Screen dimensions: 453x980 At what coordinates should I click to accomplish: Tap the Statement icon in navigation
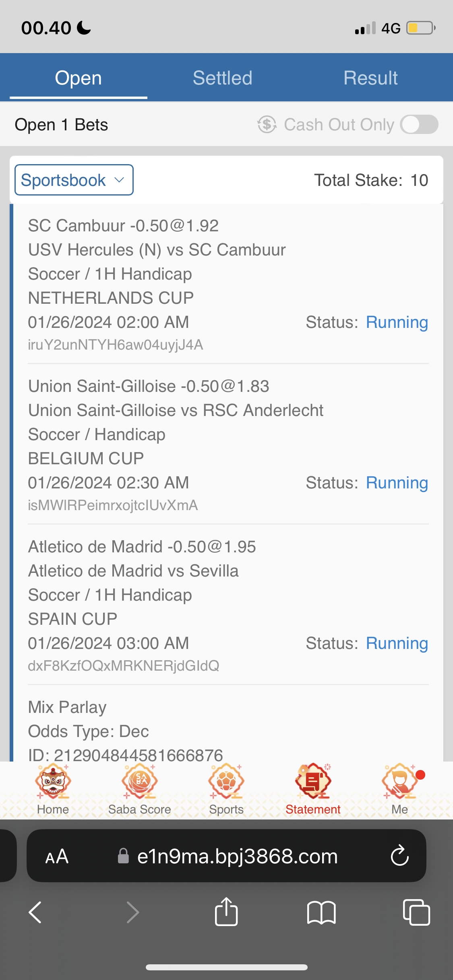pyautogui.click(x=313, y=782)
